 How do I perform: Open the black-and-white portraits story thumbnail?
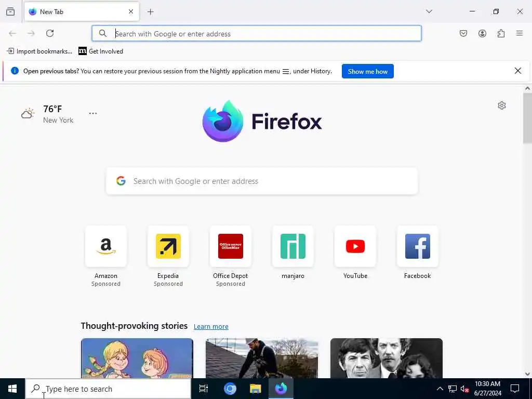[x=387, y=358]
